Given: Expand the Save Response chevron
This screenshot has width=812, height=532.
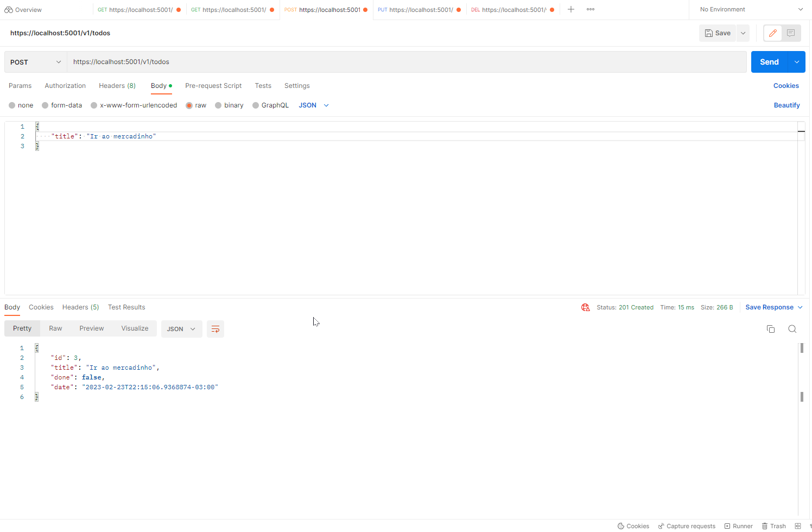Looking at the screenshot, I should click(x=800, y=307).
